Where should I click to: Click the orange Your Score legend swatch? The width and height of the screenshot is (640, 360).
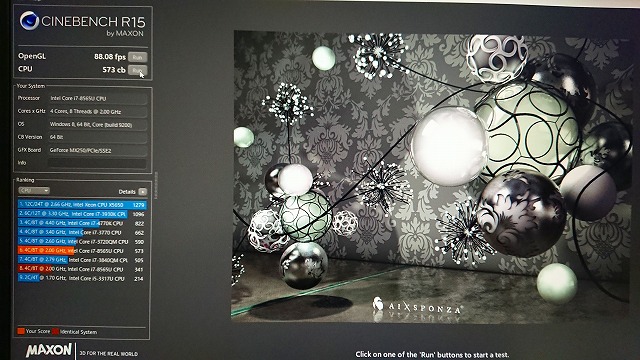coord(21,331)
